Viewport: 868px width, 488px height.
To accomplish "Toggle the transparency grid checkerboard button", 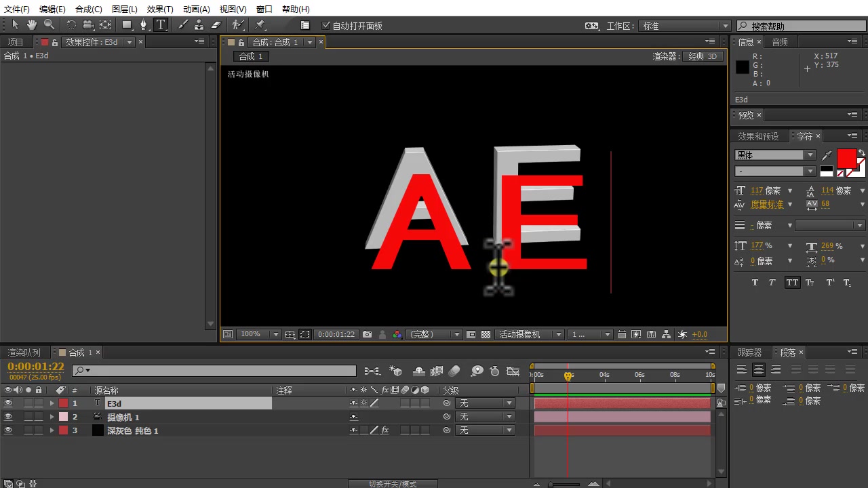I will pyautogui.click(x=486, y=334).
